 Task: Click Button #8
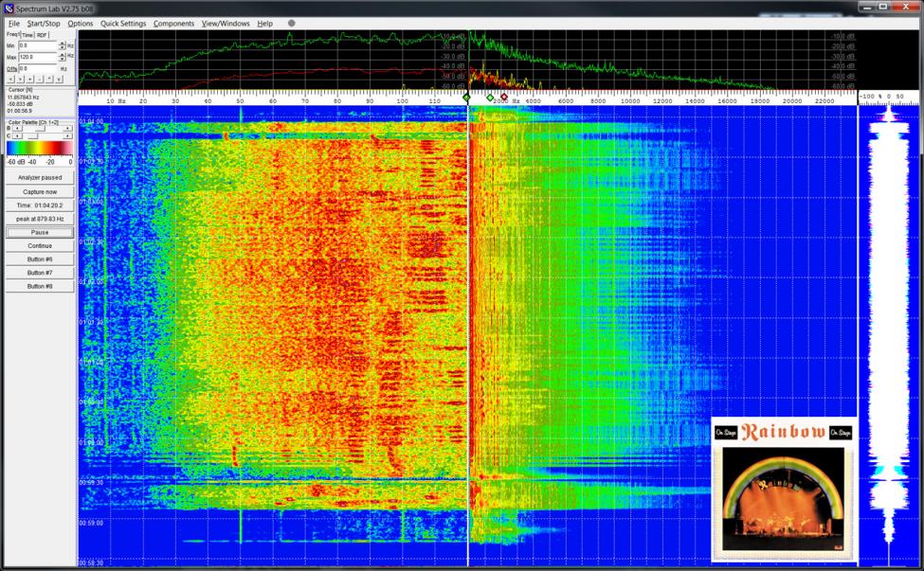pos(40,287)
